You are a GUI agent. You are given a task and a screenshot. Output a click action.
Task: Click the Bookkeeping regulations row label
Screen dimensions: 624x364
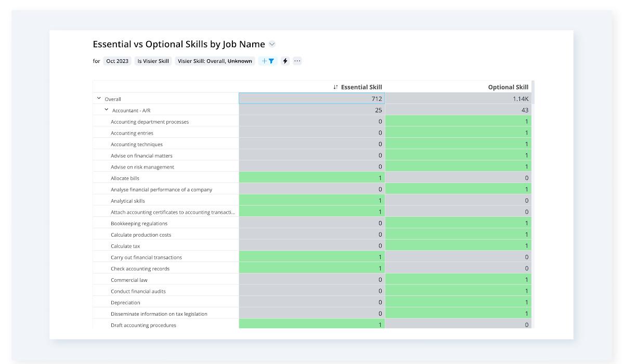(139, 224)
